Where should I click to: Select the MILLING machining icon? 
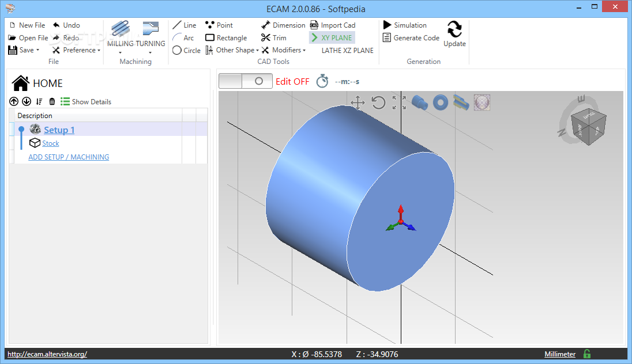[x=120, y=29]
